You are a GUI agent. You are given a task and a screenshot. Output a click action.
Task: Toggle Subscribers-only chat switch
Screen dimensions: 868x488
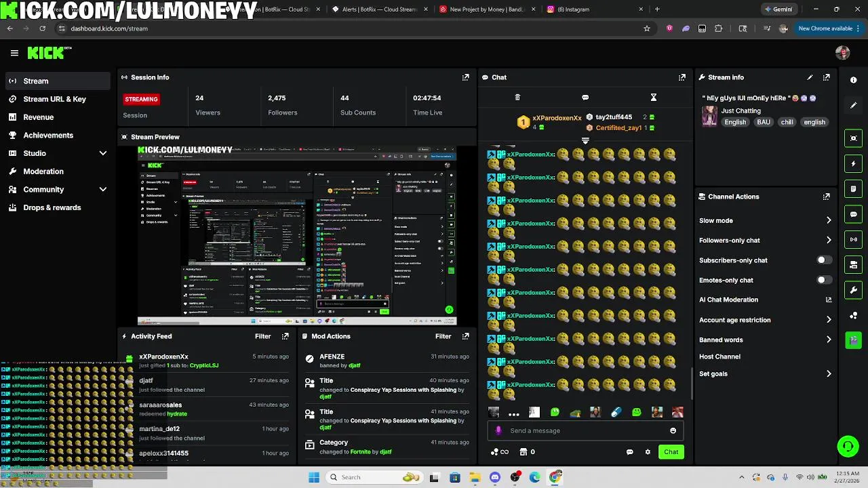tap(824, 260)
